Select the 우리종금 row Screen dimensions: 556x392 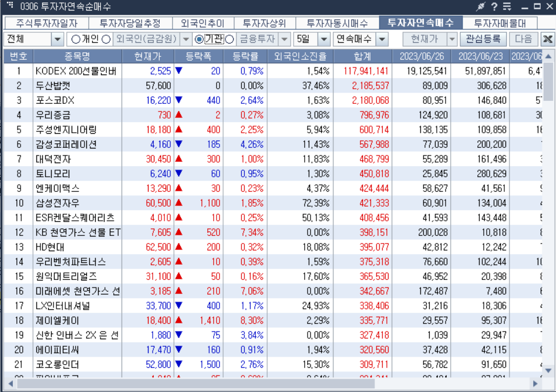pos(273,115)
